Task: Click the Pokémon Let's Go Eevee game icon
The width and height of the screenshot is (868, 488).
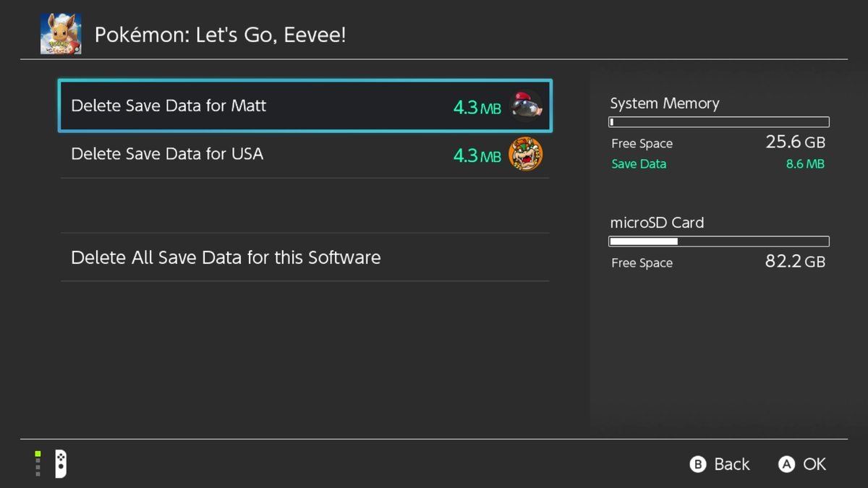Action: point(61,34)
